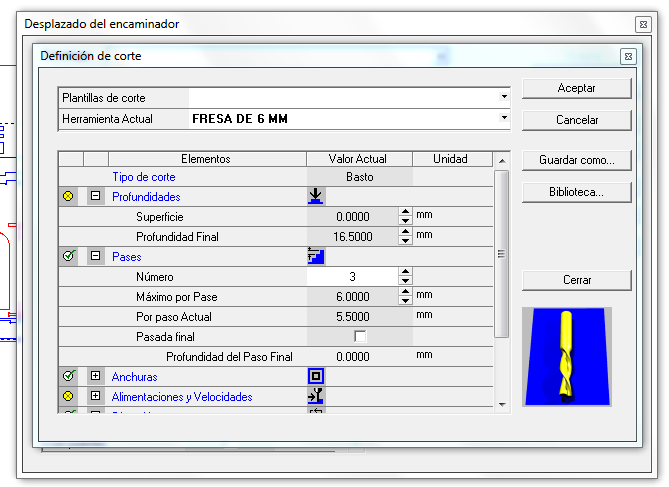Collapse the Pases section

[x=96, y=256]
